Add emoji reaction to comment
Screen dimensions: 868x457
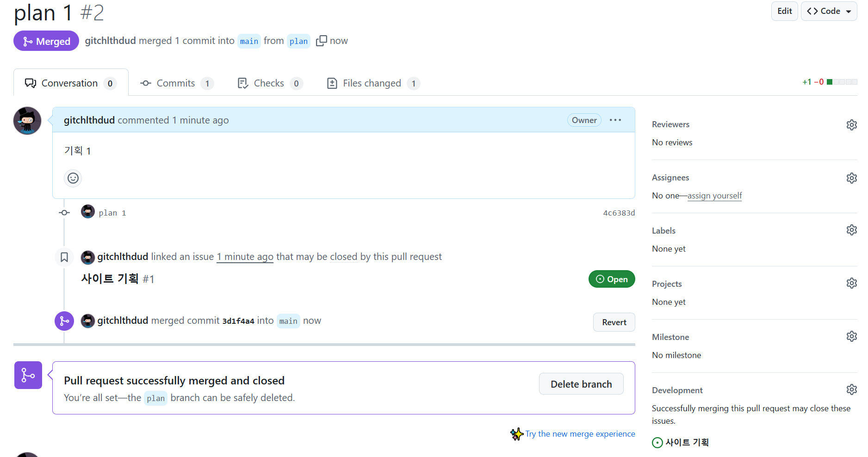pyautogui.click(x=73, y=178)
